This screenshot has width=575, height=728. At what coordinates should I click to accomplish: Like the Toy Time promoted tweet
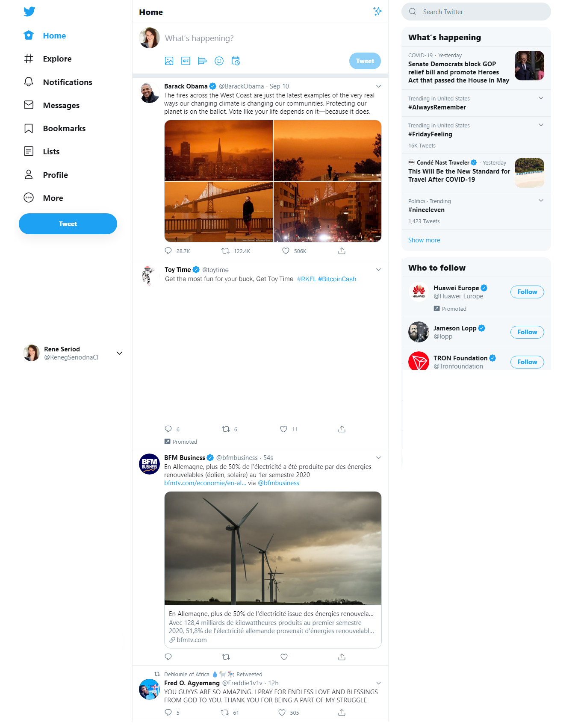[x=283, y=429]
